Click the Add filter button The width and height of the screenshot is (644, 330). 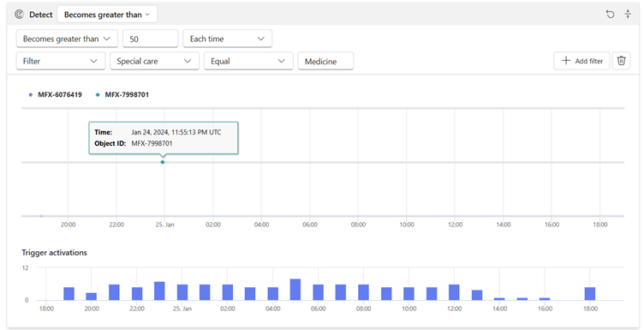[x=582, y=61]
